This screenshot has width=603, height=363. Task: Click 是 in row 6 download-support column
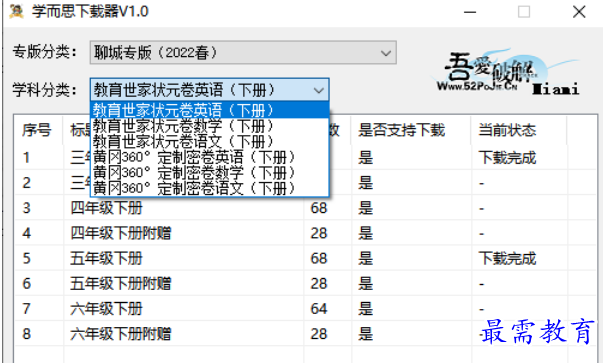click(x=365, y=283)
